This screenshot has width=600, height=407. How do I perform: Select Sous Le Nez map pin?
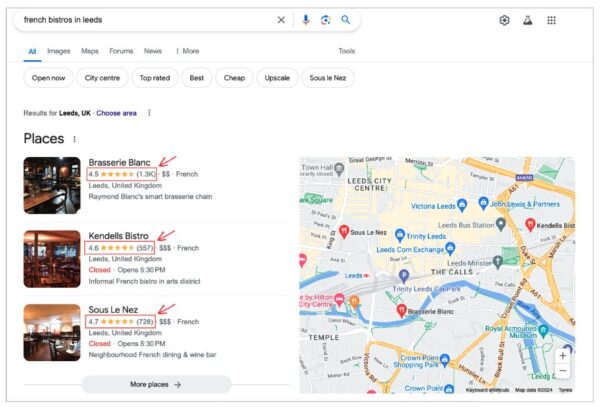344,232
